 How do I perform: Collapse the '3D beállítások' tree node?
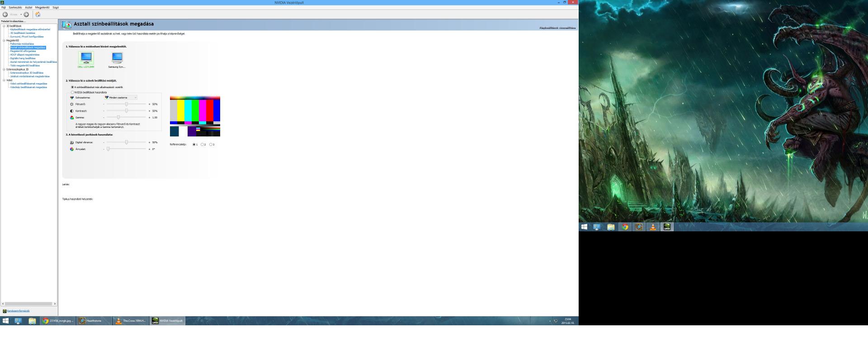[x=4, y=26]
